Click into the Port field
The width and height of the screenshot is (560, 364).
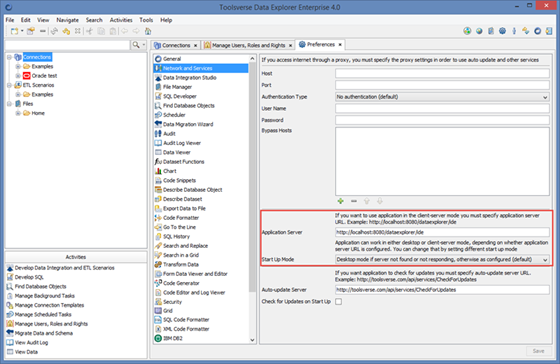(442, 85)
